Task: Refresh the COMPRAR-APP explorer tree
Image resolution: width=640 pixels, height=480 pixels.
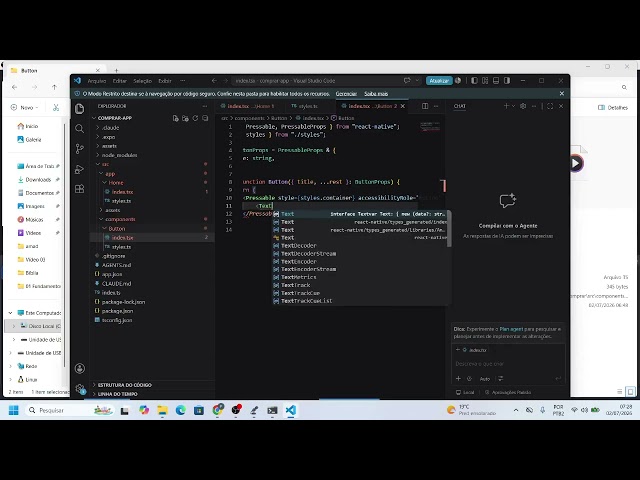Action: coord(195,118)
